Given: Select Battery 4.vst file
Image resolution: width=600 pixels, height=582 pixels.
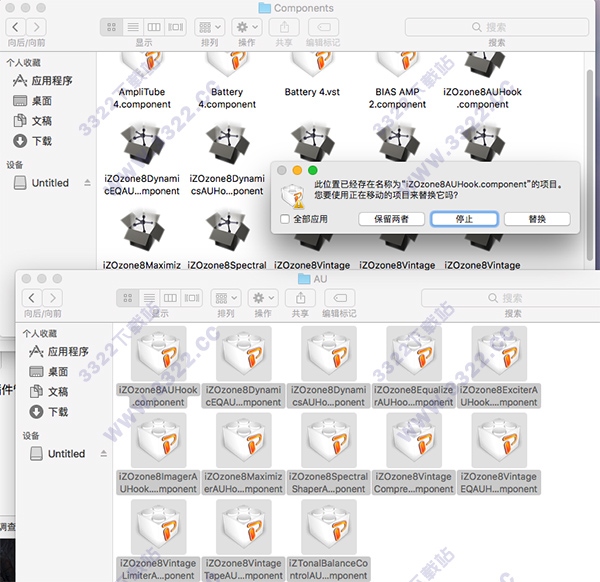Looking at the screenshot, I should 312,77.
